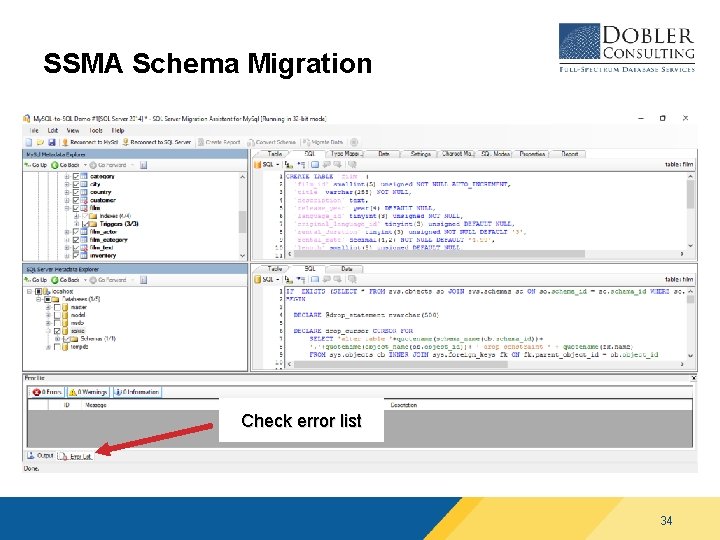
Task: Click the disabled Stop icon in toolbar
Action: (x=354, y=142)
